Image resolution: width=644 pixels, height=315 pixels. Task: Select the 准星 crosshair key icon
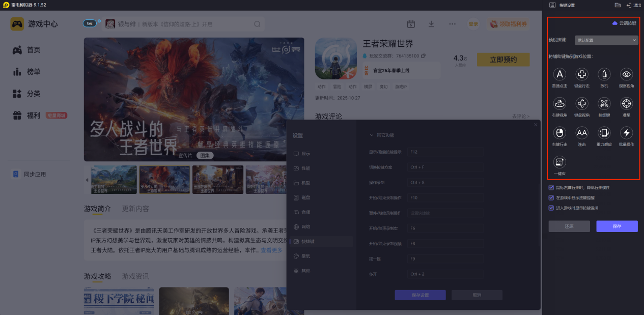pos(626,104)
